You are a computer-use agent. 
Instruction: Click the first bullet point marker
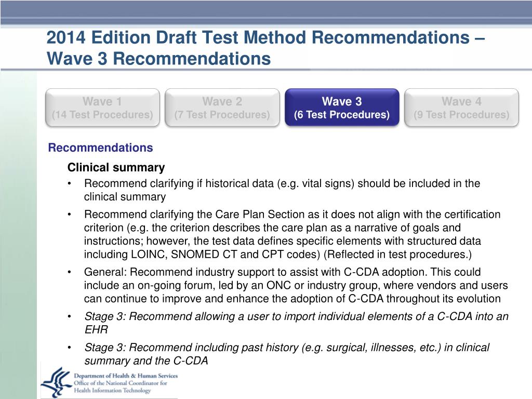(x=70, y=183)
